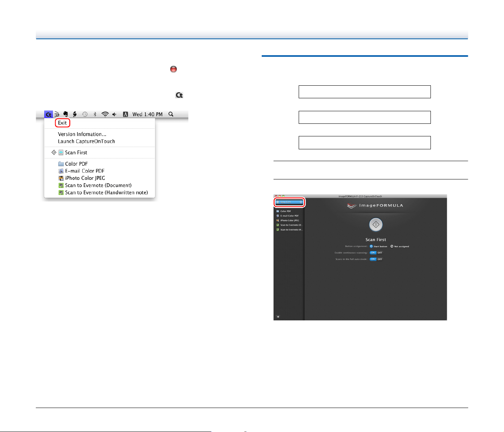Open the Bluetooth menu bar icon

[x=95, y=114]
